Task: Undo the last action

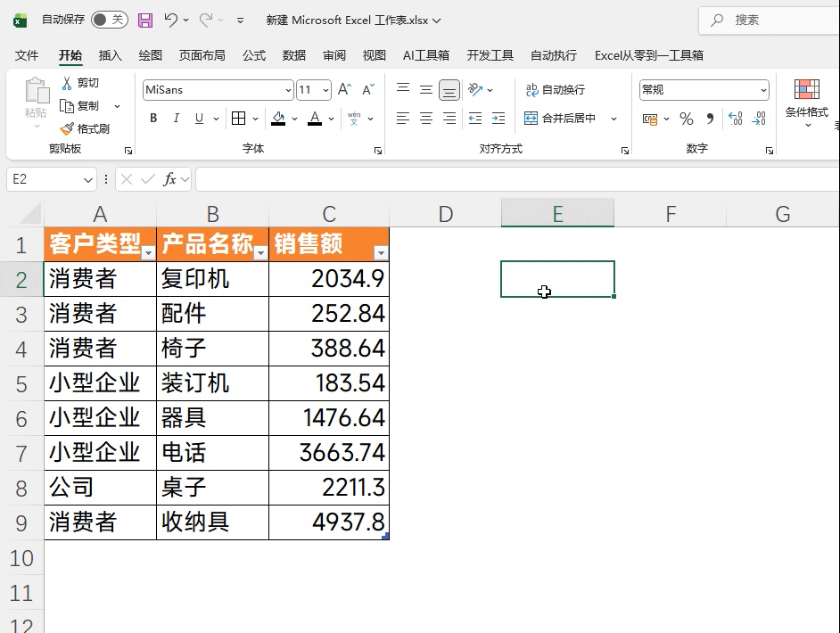Action: coord(171,21)
